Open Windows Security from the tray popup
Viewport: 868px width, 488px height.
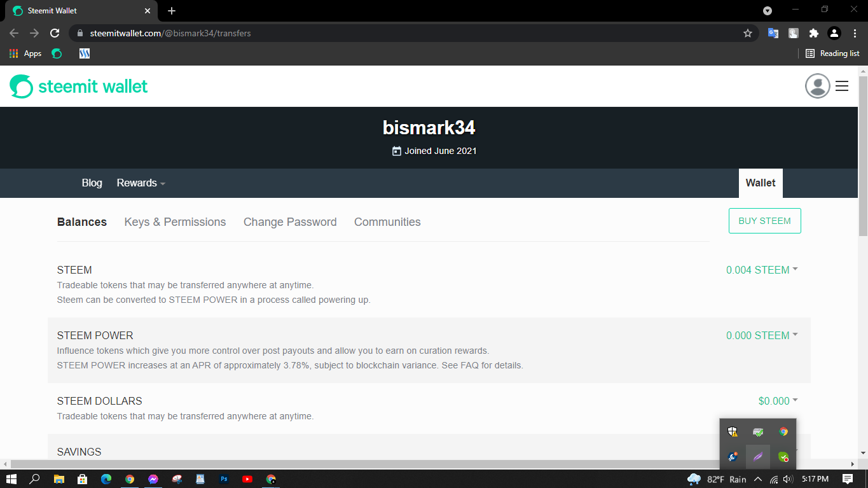(x=733, y=431)
